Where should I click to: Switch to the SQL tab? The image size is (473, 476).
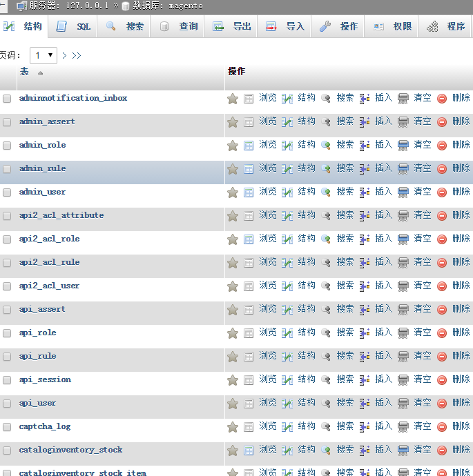click(x=75, y=26)
